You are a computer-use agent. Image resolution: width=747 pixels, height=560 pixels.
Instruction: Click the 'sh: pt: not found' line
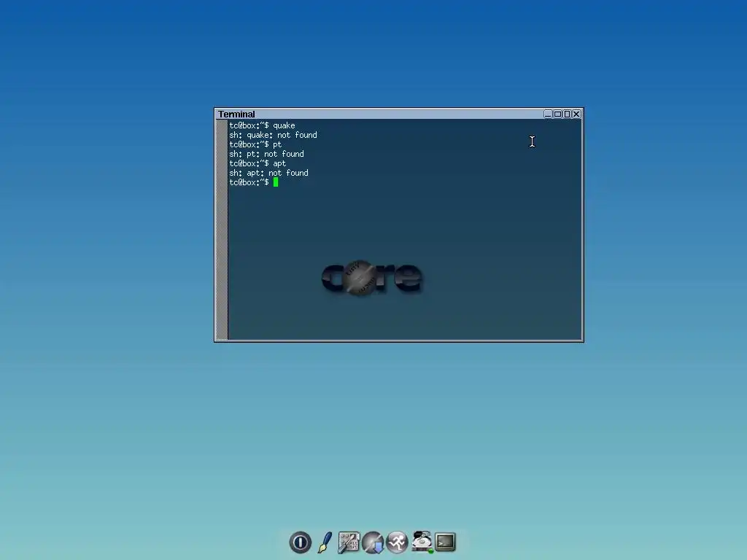pos(266,155)
